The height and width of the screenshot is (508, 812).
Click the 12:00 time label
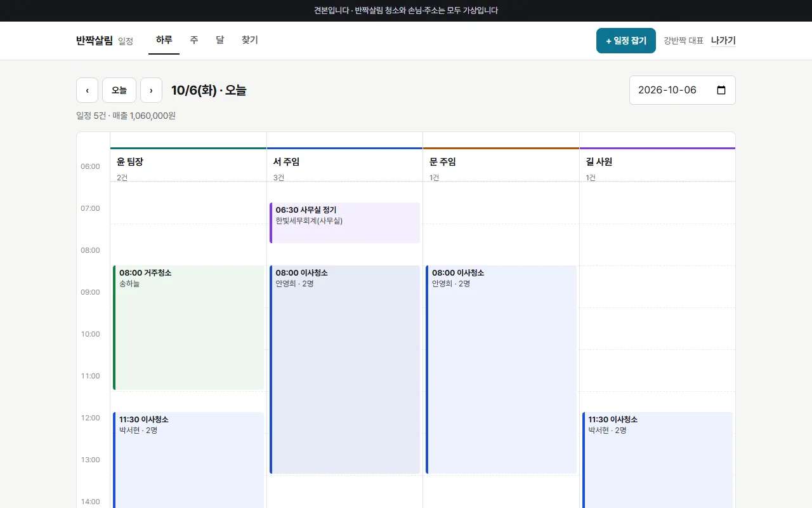pyautogui.click(x=90, y=418)
